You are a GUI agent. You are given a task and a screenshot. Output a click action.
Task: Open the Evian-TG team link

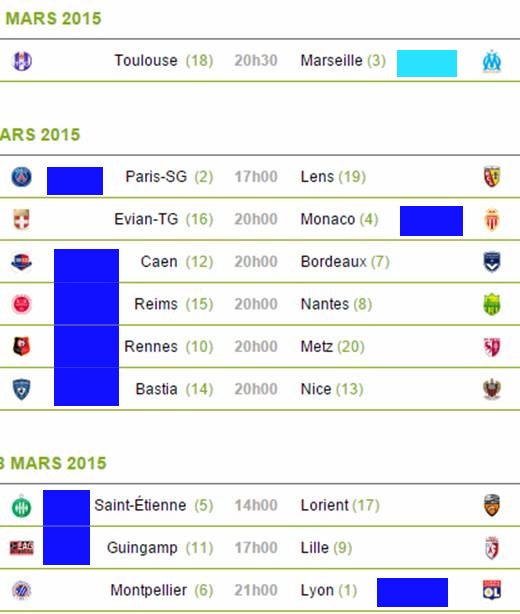click(146, 219)
